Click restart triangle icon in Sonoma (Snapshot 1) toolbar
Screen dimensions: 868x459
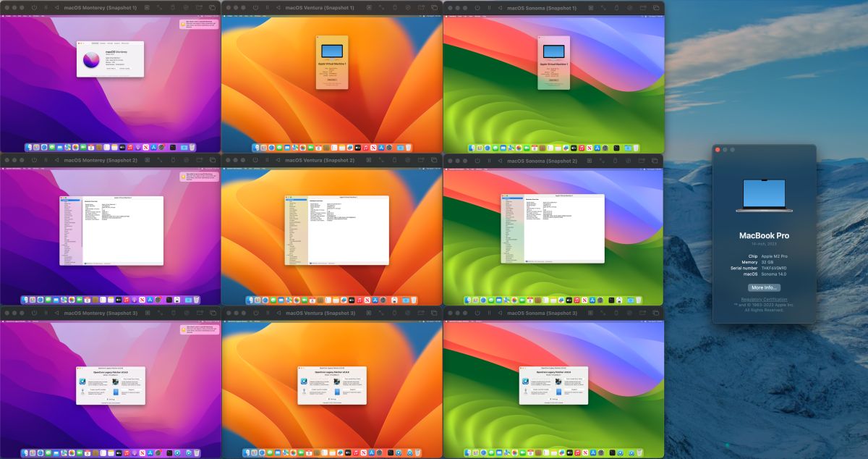pos(500,7)
